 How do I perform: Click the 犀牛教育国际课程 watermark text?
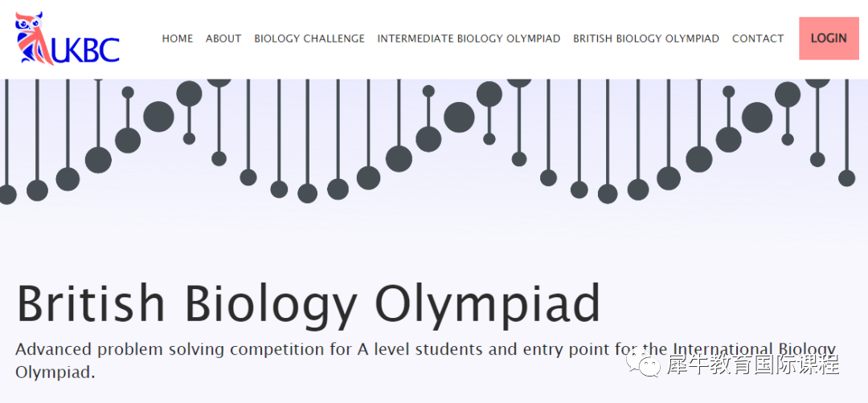(x=753, y=364)
